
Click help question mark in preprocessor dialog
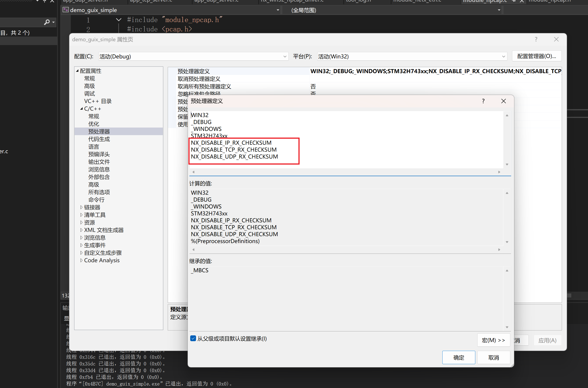point(483,101)
